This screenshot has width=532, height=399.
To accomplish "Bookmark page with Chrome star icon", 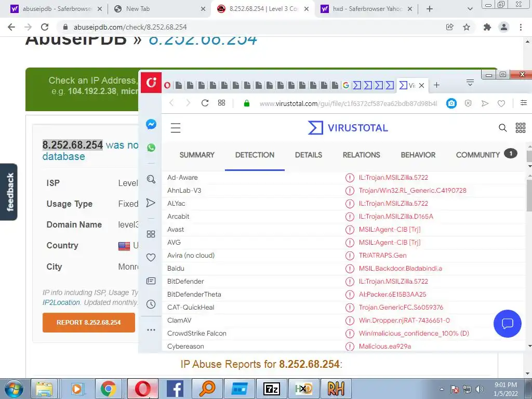I will (x=467, y=27).
